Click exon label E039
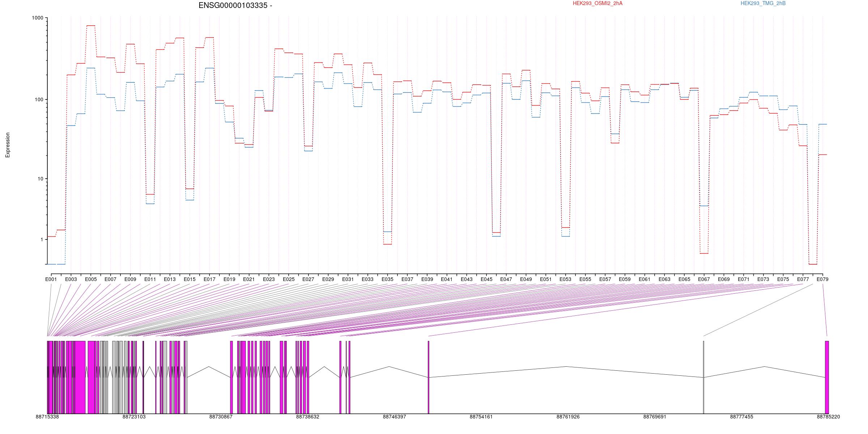 (x=427, y=279)
